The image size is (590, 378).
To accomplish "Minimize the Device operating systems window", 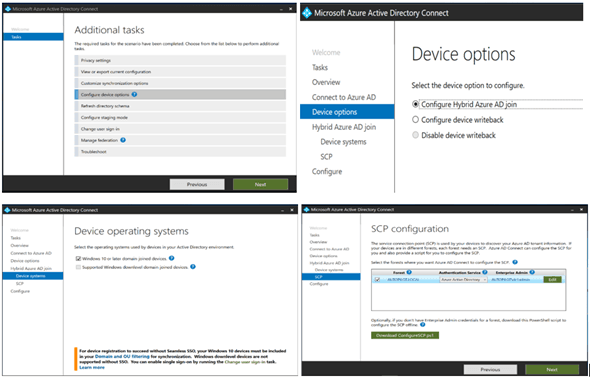I will tap(282, 210).
